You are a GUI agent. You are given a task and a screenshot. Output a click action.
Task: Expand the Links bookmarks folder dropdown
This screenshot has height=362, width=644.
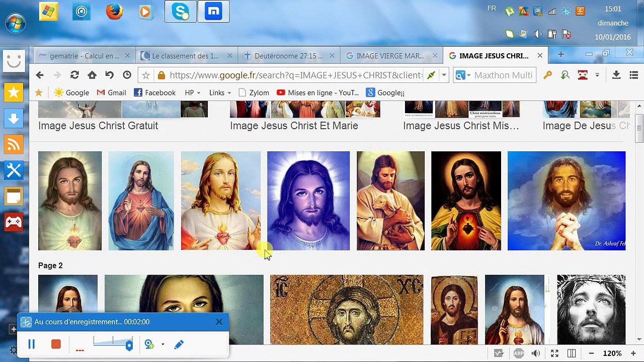point(220,93)
